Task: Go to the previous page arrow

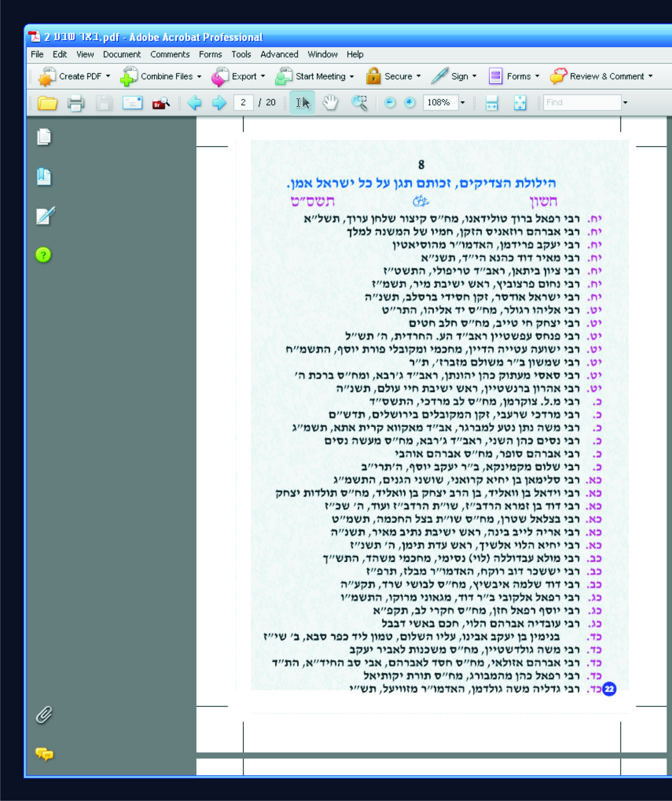Action: 195,103
